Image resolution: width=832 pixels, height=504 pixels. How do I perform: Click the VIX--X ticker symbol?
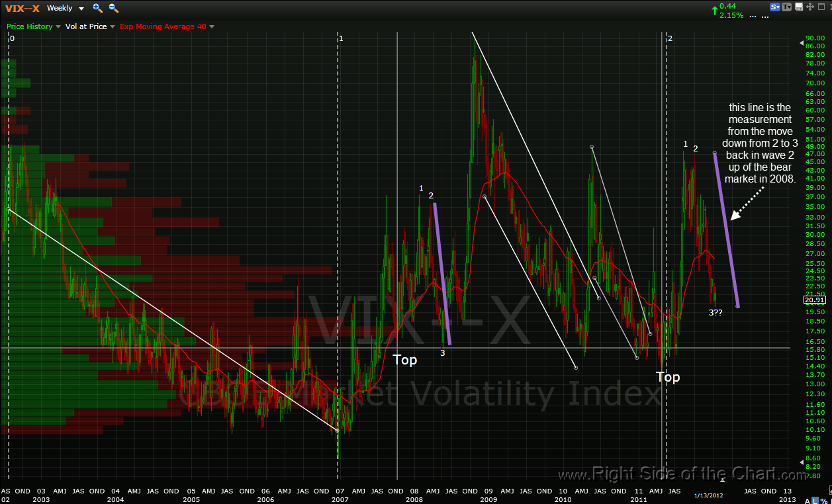click(x=23, y=8)
